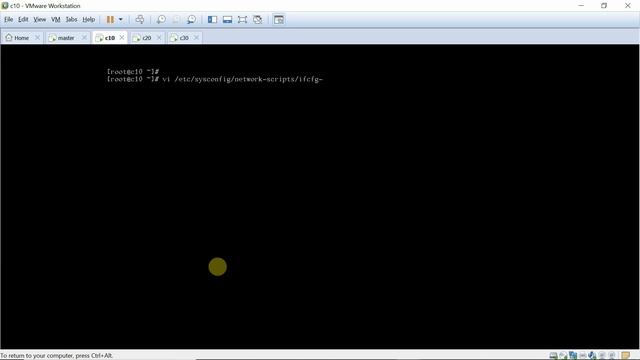Click the sound card status icon
This screenshot has height=360, width=640.
592,356
